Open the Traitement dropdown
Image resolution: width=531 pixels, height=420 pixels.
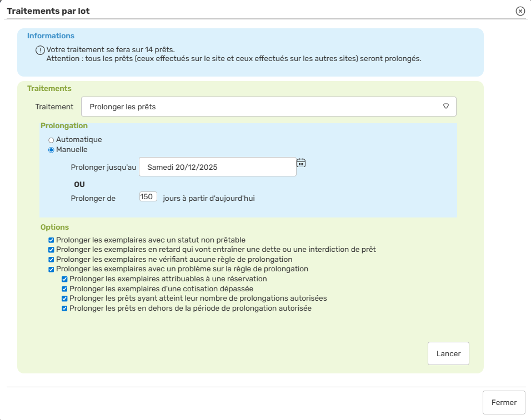[x=268, y=107]
